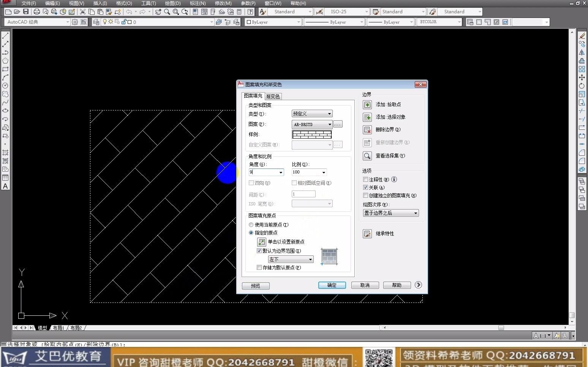Select the Move tool in modify toolbar
The width and height of the screenshot is (588, 367).
tap(582, 77)
